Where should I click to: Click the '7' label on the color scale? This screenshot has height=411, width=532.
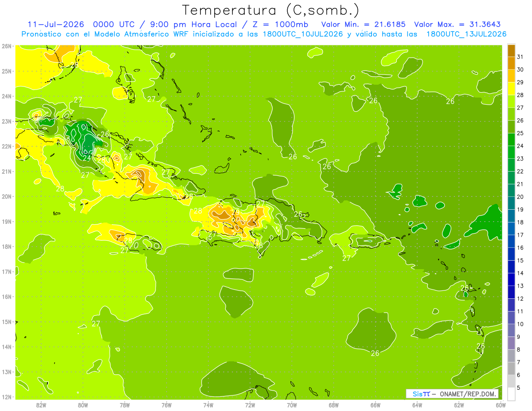pos(519,362)
